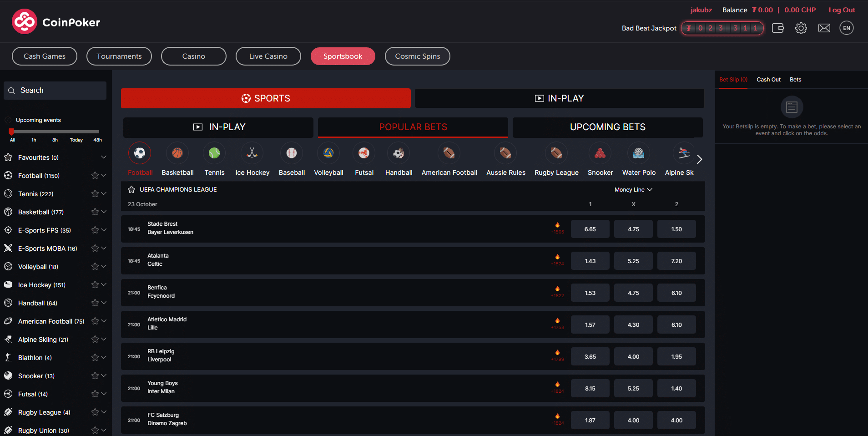
Task: Select Ice Hockey icon in carousel
Action: click(x=252, y=153)
